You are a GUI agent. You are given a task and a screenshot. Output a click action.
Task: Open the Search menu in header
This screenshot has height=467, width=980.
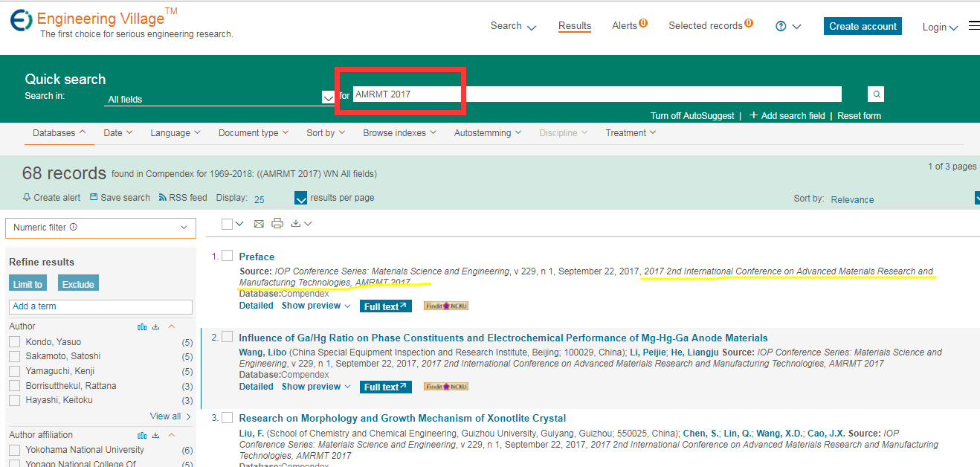[x=513, y=26]
